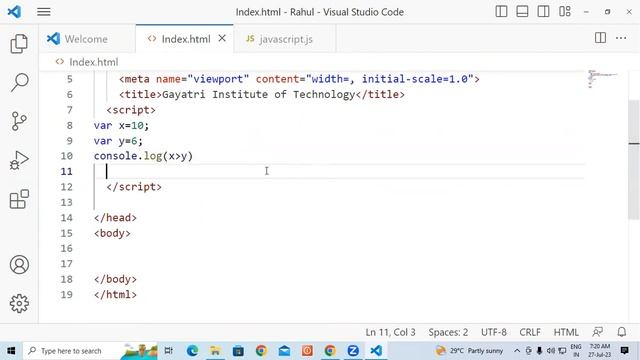Screen dimensions: 640x360
Task: Click line number 16 in gutter
Action: coord(67,249)
